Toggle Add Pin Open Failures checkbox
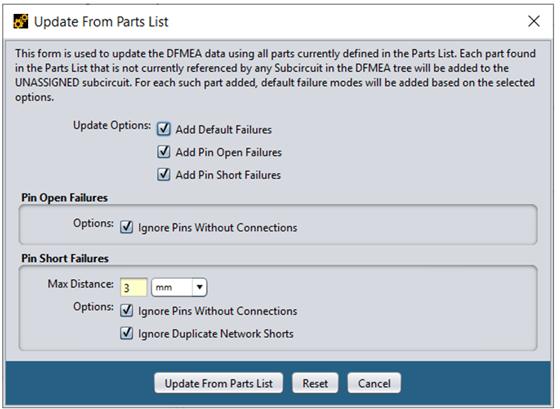The width and height of the screenshot is (560, 409). point(164,152)
